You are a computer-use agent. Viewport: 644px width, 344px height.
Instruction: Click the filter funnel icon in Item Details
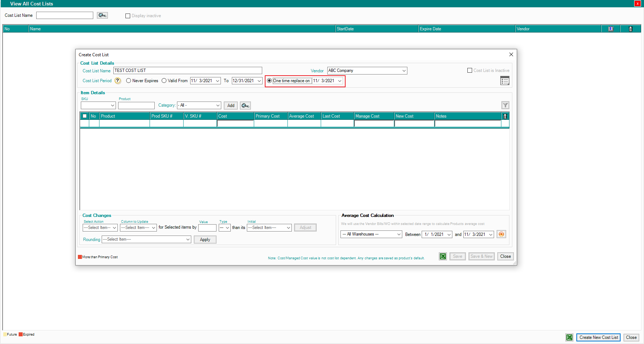[505, 106]
